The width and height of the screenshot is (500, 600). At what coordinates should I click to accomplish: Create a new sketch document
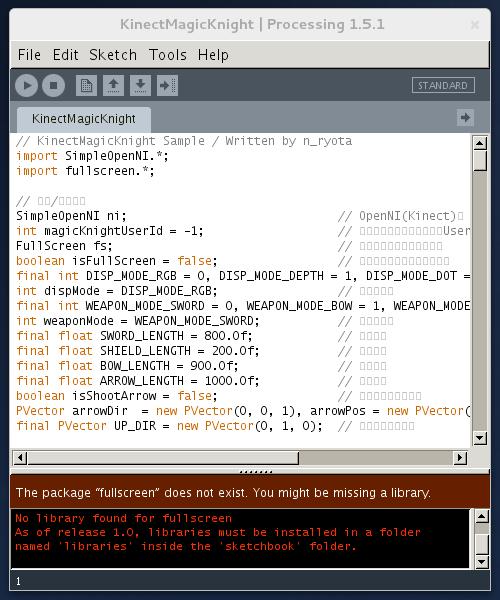[86, 85]
